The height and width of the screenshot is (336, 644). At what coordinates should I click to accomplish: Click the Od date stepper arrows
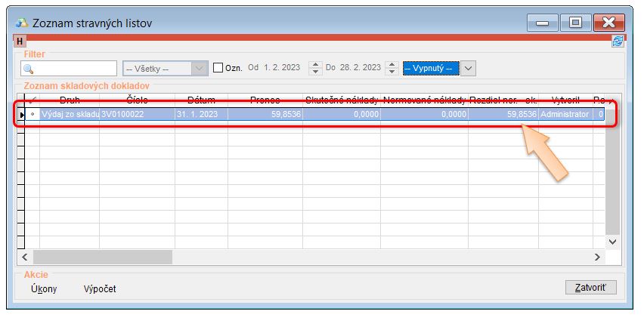point(315,69)
